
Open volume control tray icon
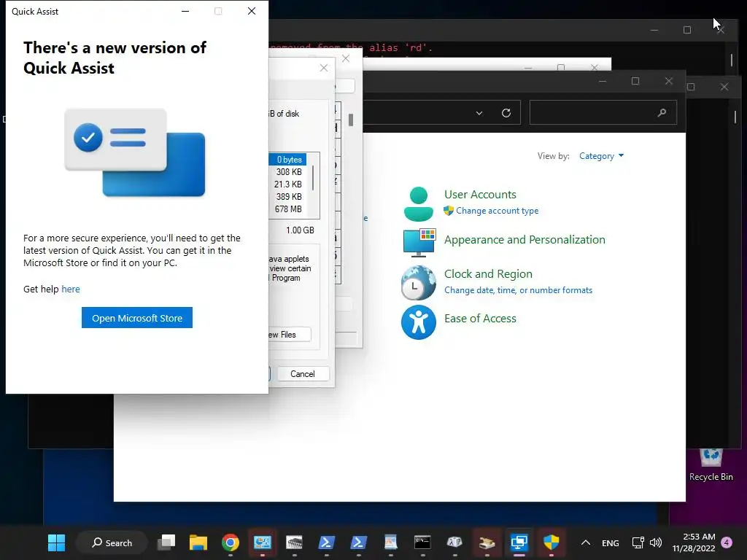coord(656,542)
